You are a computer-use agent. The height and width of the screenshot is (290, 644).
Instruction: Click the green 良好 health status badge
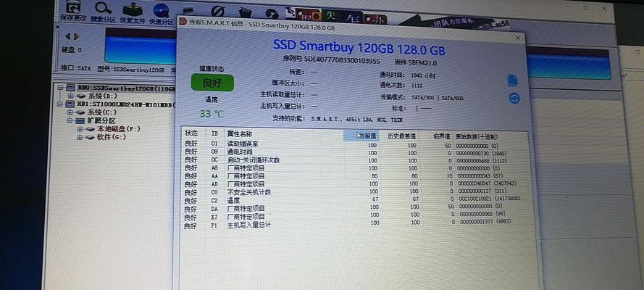click(x=212, y=83)
